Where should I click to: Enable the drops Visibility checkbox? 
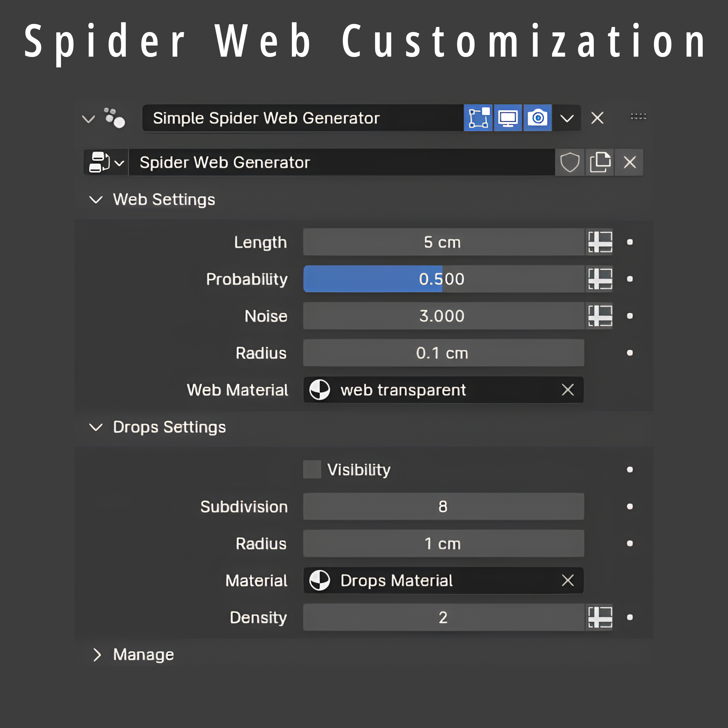[312, 469]
